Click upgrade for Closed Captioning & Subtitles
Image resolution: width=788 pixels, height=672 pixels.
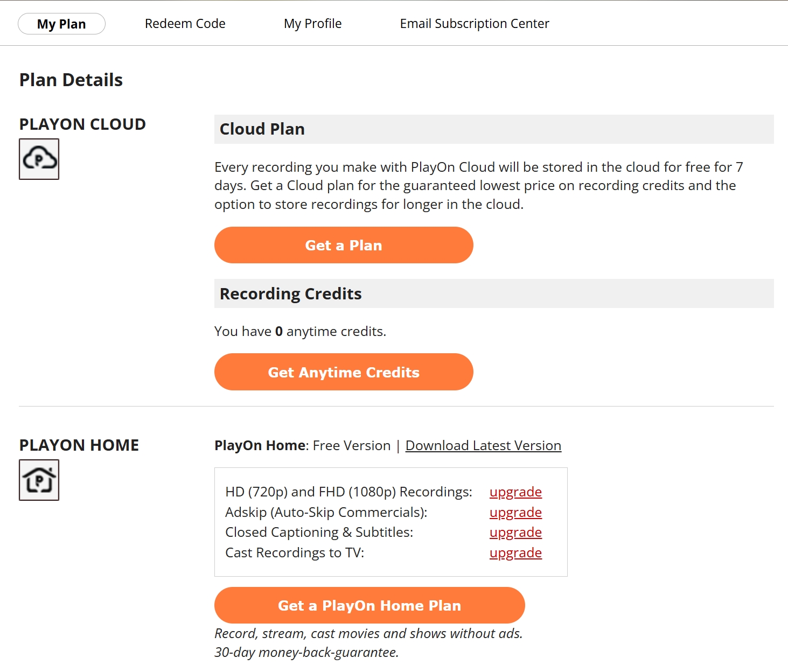pos(515,532)
